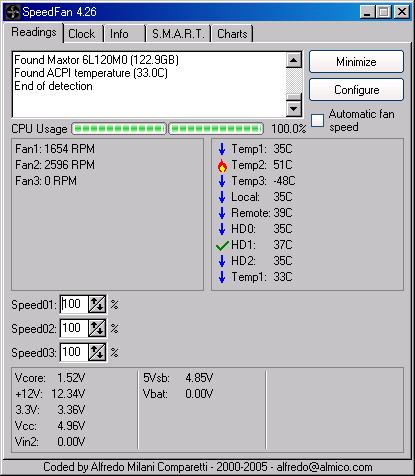
Task: Click the SpeedFan fan icon in title bar
Action: pos(13,12)
